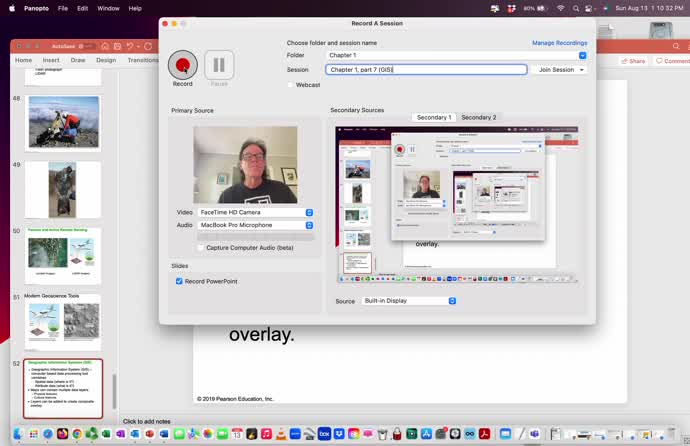The width and height of the screenshot is (690, 446).
Task: Click the Join Session button
Action: pyautogui.click(x=561, y=70)
